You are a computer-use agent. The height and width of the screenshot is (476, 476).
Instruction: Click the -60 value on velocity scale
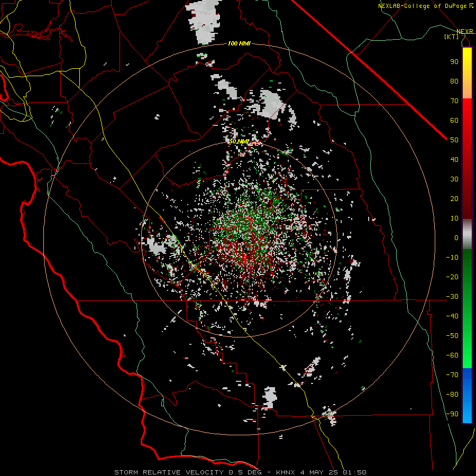[452, 355]
